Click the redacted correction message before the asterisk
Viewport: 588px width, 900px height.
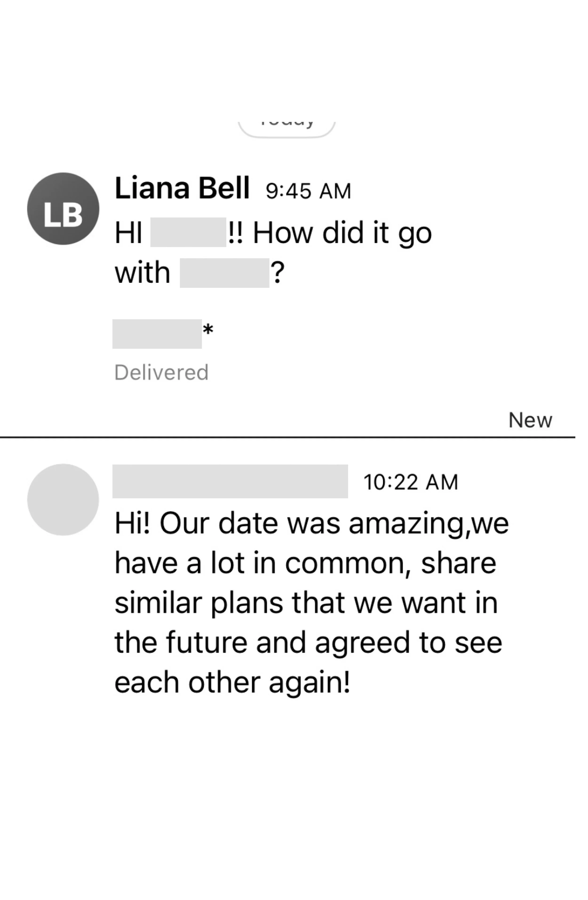(157, 334)
